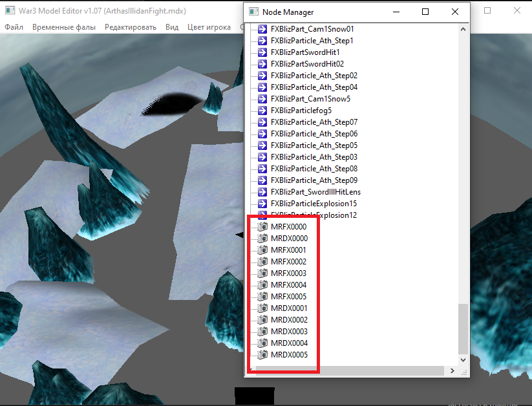The image size is (532, 406).
Task: Select the FXBlizParticlefog5 node name
Action: pyautogui.click(x=301, y=111)
